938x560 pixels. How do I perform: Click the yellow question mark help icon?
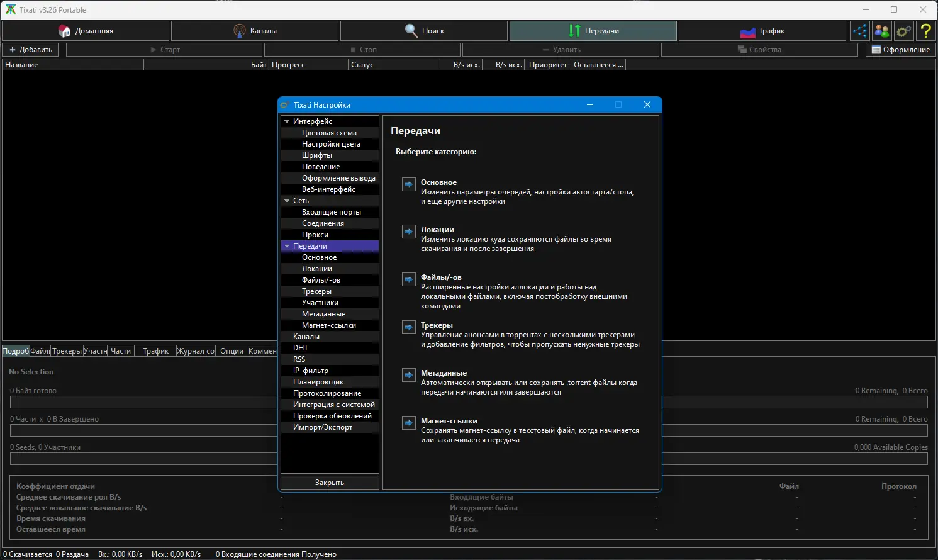pyautogui.click(x=925, y=31)
